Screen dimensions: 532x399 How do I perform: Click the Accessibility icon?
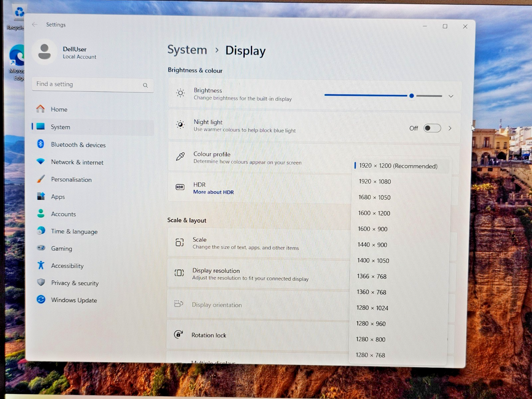click(41, 265)
